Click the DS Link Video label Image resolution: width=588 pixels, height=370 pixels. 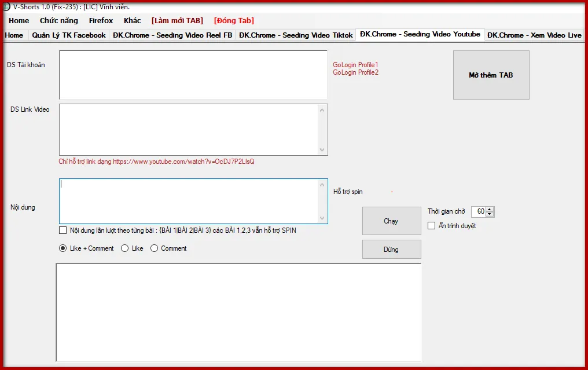tap(30, 109)
